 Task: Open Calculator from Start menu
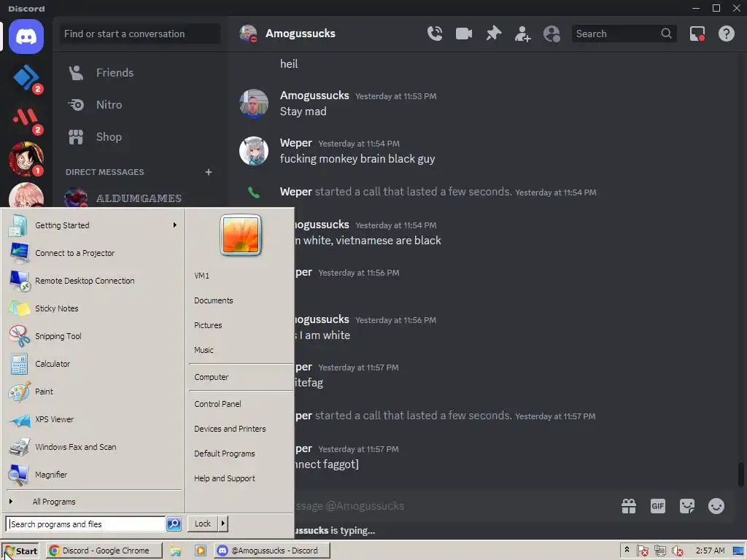[93, 363]
